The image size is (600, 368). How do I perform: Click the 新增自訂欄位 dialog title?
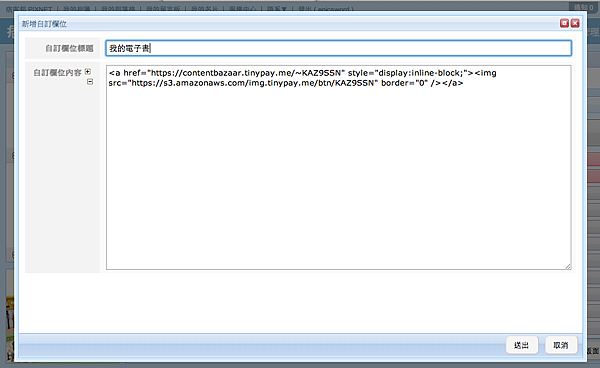point(44,24)
